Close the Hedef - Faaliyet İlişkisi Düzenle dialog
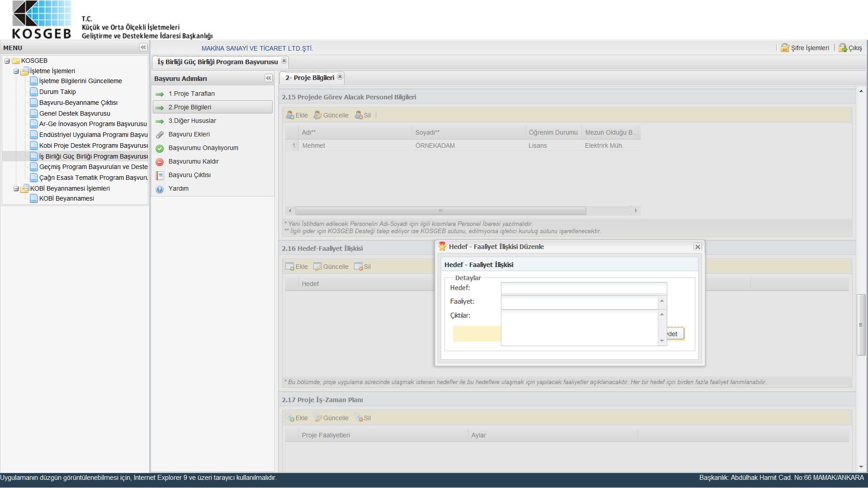 [x=698, y=247]
